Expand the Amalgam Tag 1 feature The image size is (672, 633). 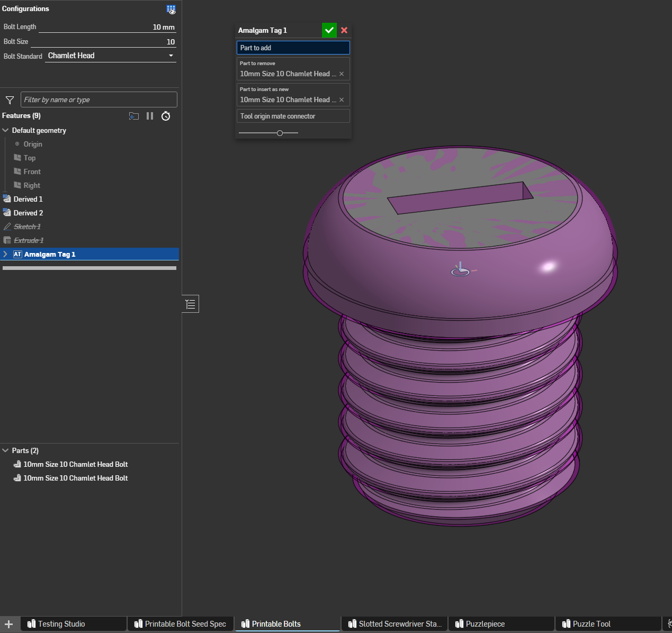[x=6, y=254]
